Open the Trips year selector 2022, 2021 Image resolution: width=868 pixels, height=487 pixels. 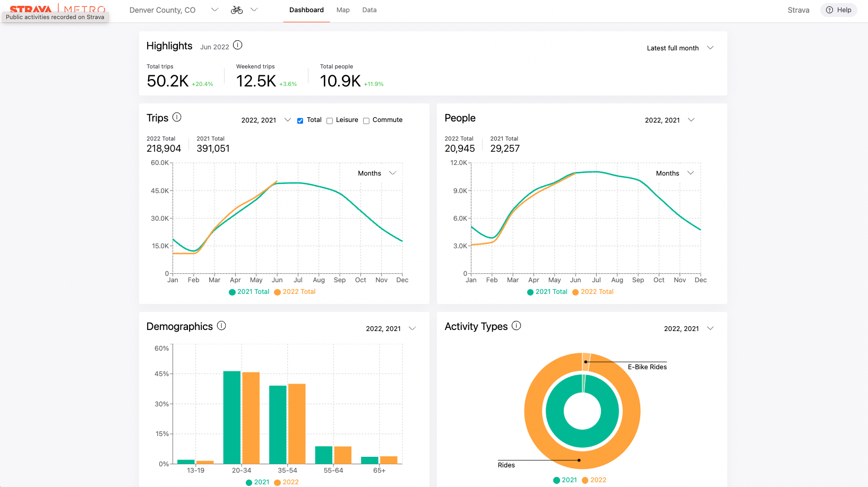(266, 120)
